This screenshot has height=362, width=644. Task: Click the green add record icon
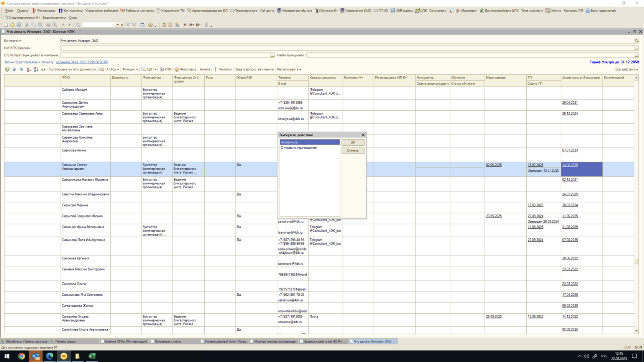point(7,69)
